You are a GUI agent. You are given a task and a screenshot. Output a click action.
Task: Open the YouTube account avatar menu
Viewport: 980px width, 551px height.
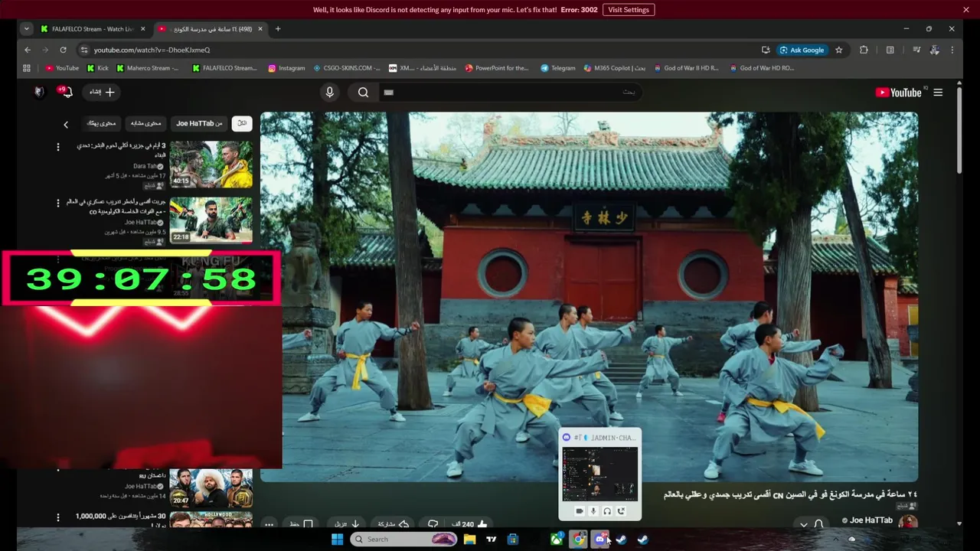coord(39,92)
